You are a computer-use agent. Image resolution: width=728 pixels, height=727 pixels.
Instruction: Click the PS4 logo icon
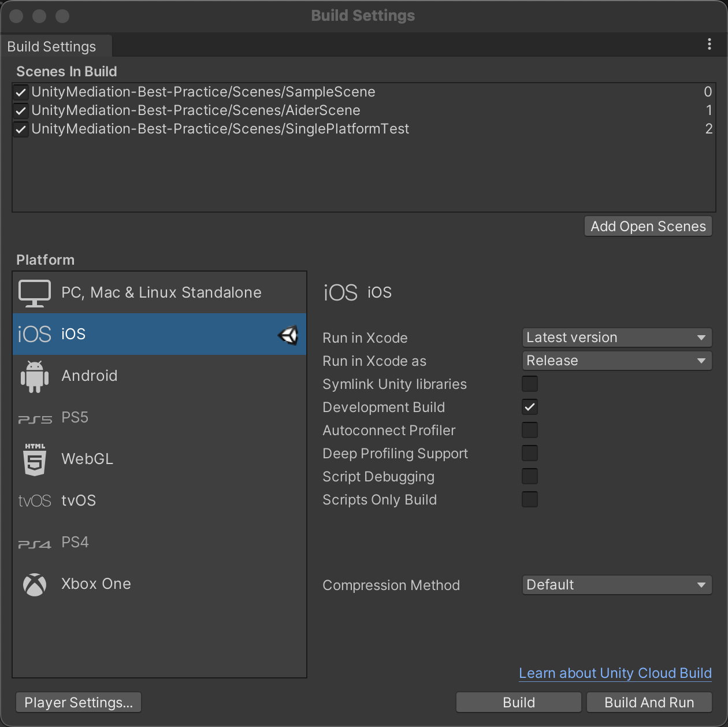tap(35, 544)
